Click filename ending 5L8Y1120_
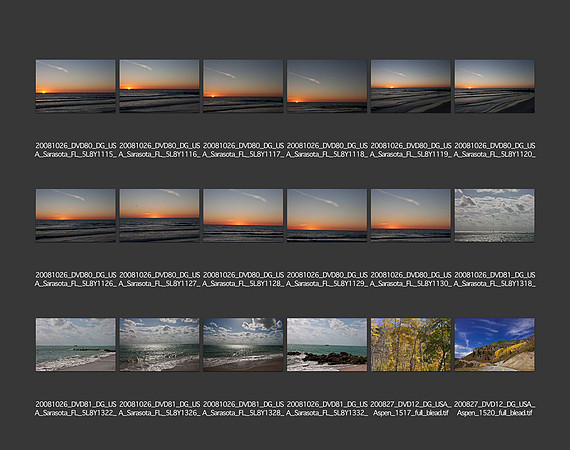This screenshot has width=570, height=450. point(494,150)
